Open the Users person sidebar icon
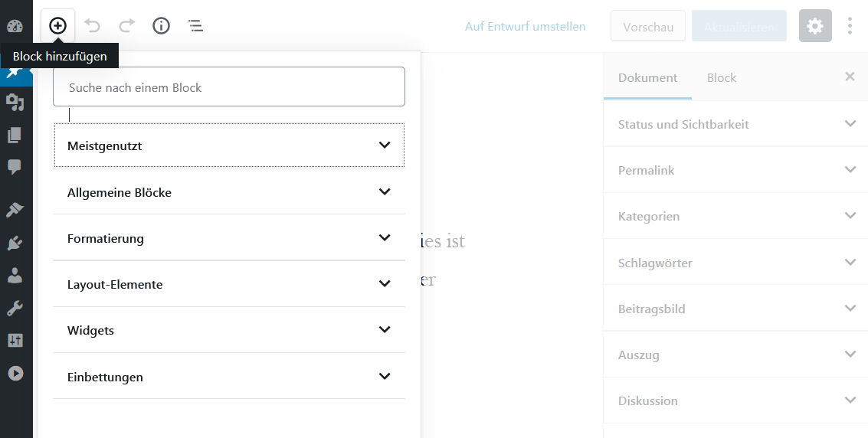868x438 pixels. [x=15, y=275]
